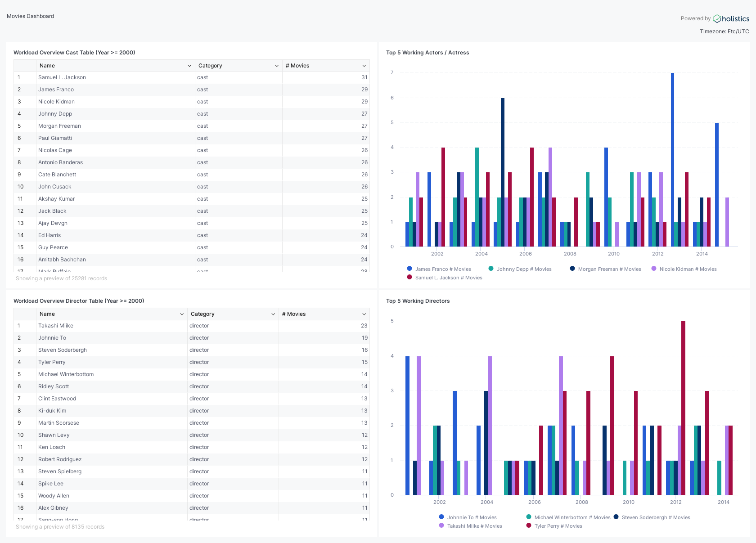This screenshot has width=756, height=543.
Task: Toggle Tyler Perry # Movies legend entry
Action: coord(554,526)
